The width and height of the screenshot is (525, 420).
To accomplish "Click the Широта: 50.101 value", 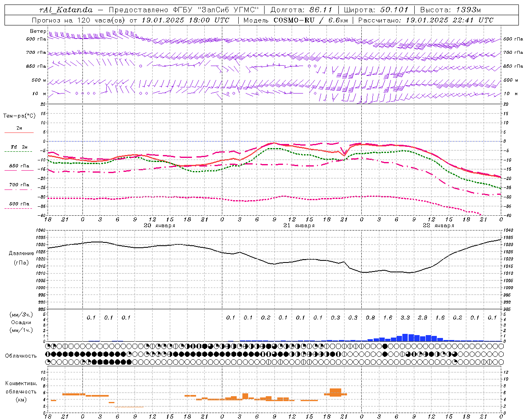I will pos(377,9).
